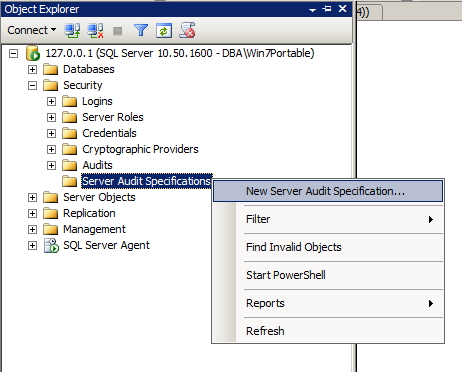Click the Server Audit Specifications folder icon

70,181
